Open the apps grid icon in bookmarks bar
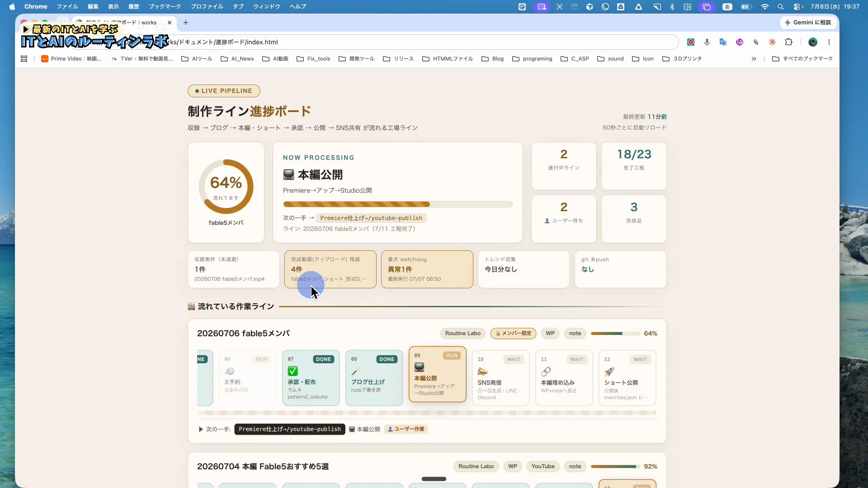This screenshot has height=488, width=868. [x=24, y=59]
